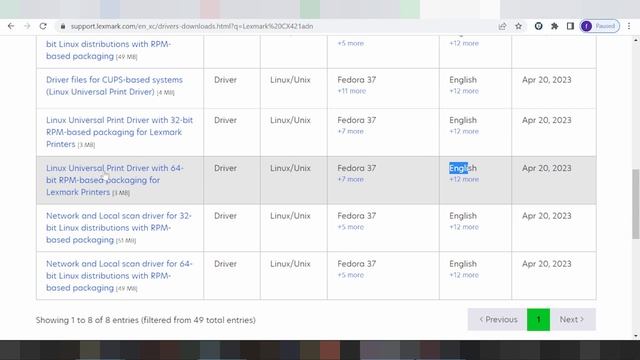The image size is (640, 360).
Task: Open the Chrome three-dot menu
Action: click(629, 26)
